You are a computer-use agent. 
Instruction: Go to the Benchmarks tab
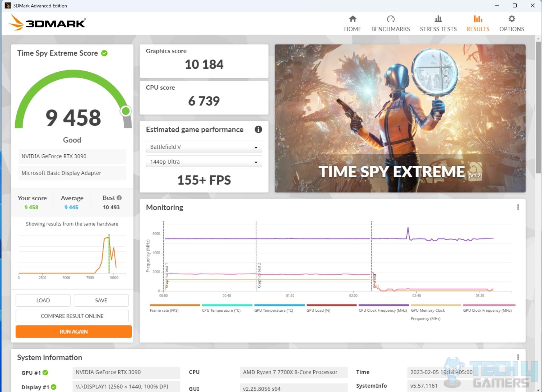tap(390, 23)
